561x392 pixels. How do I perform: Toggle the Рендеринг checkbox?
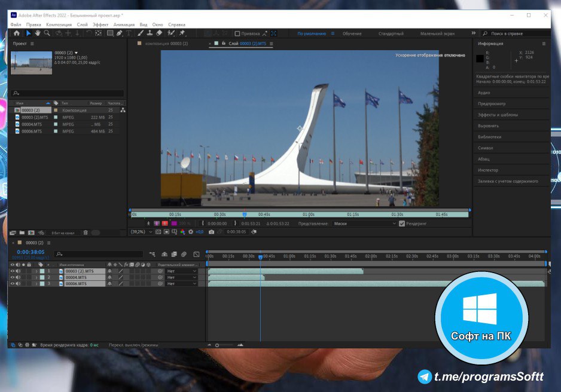click(x=402, y=223)
